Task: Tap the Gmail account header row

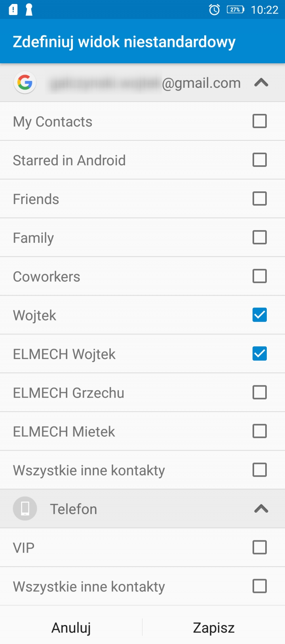Action: [x=142, y=83]
